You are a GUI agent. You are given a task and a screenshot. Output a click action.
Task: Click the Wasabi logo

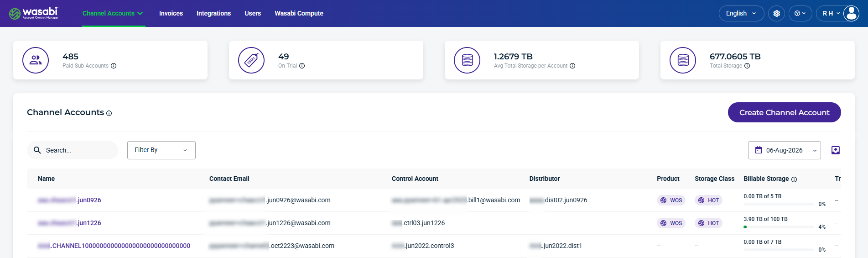34,13
